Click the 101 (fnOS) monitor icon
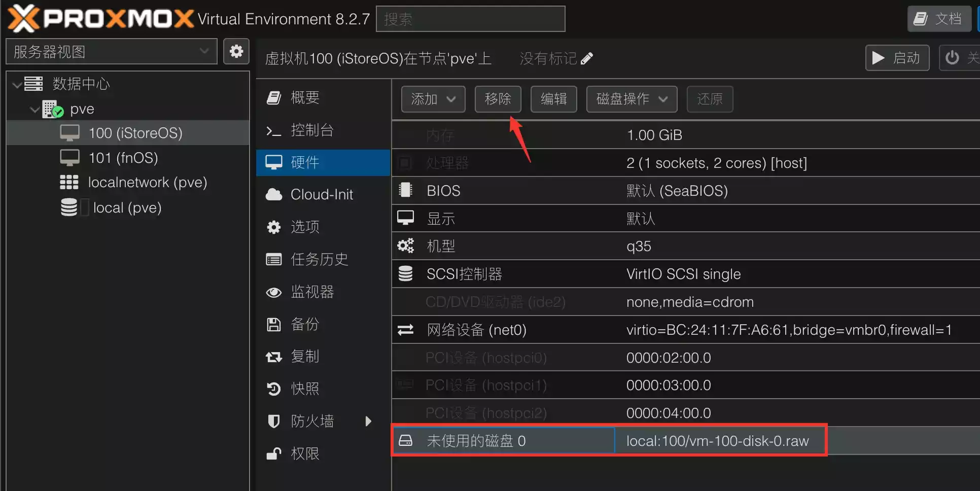The height and width of the screenshot is (491, 980). pos(69,158)
